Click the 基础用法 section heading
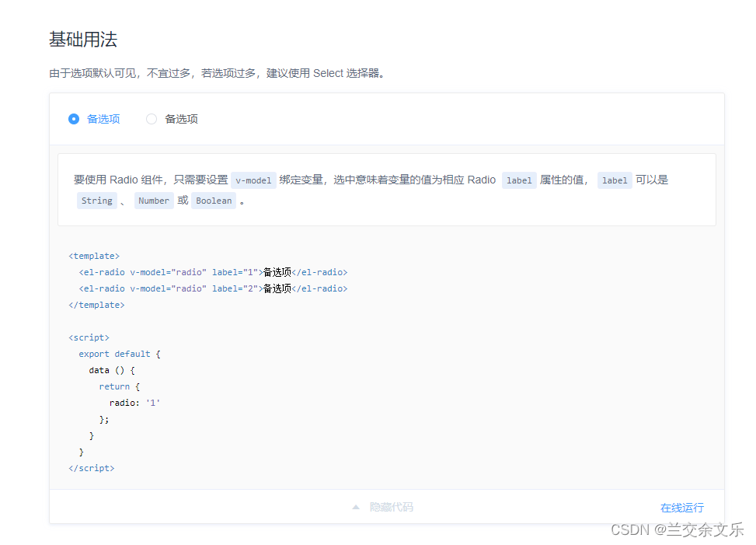 [x=83, y=40]
